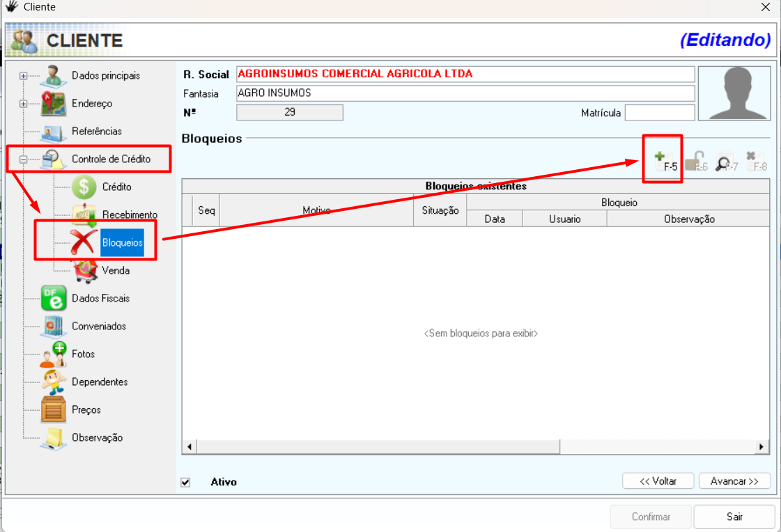
Task: Click the delete F-8 icon
Action: pos(755,163)
